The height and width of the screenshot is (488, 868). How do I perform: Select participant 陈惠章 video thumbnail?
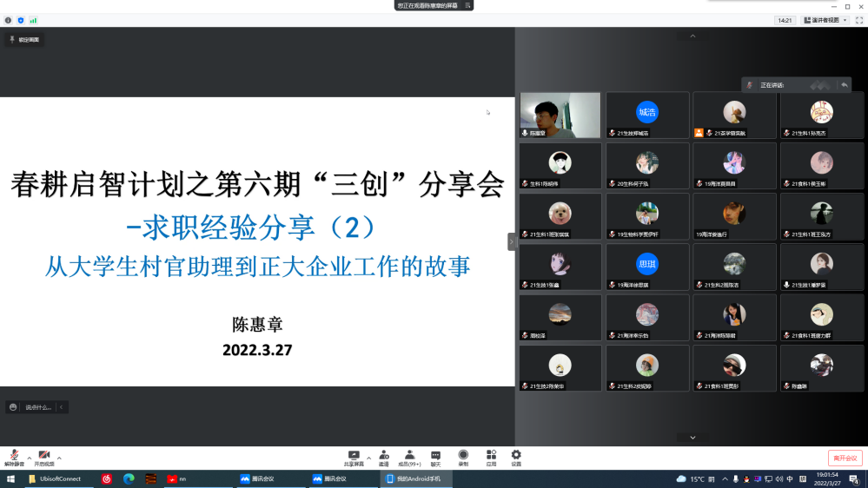560,115
